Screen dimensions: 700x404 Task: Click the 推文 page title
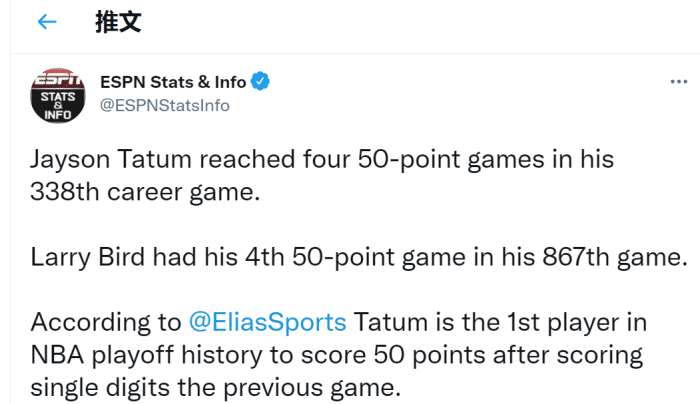tap(114, 23)
